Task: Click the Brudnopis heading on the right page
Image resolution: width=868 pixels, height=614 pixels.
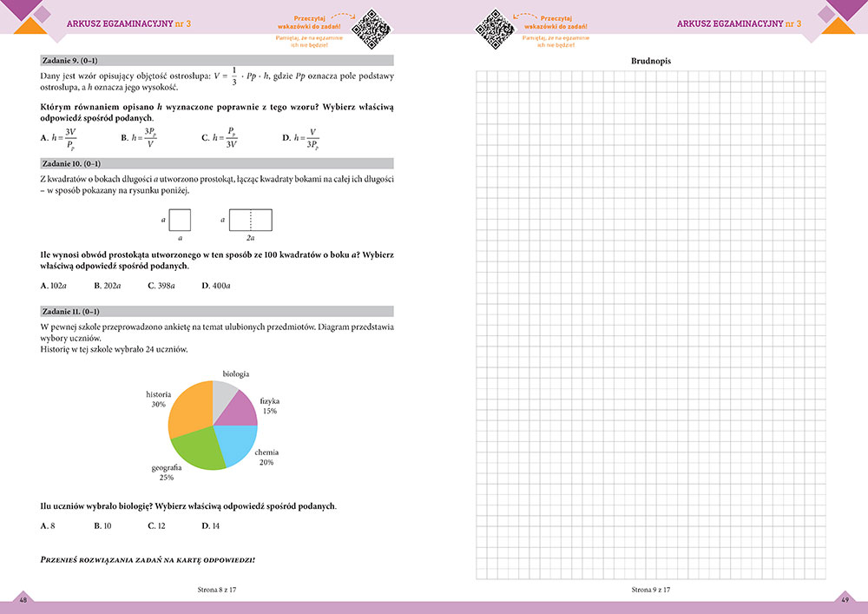Action: click(650, 61)
